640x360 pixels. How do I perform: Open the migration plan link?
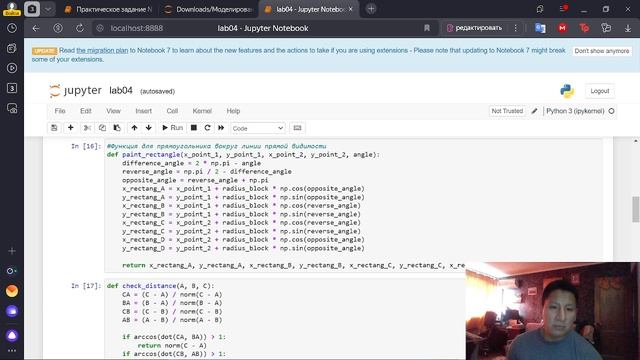point(102,51)
